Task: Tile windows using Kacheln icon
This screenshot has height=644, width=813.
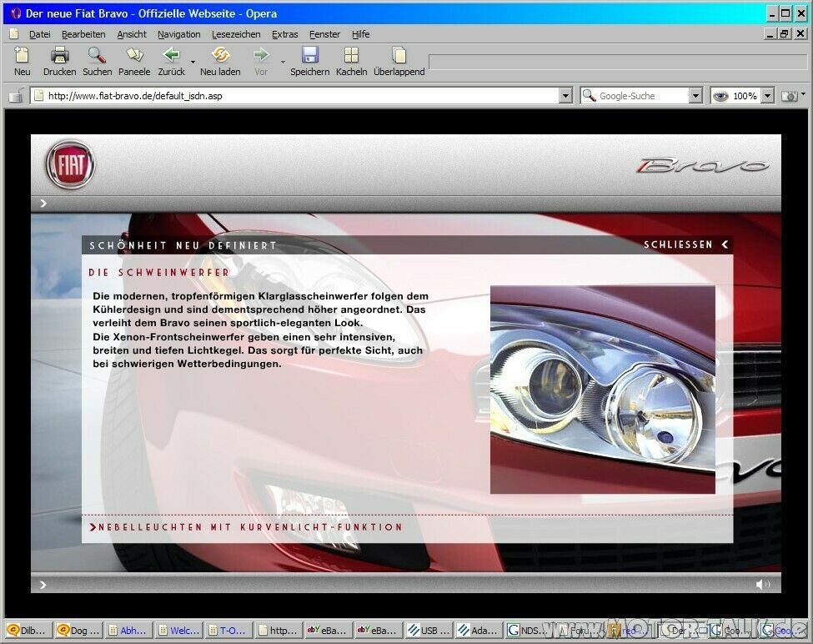Action: click(x=351, y=61)
